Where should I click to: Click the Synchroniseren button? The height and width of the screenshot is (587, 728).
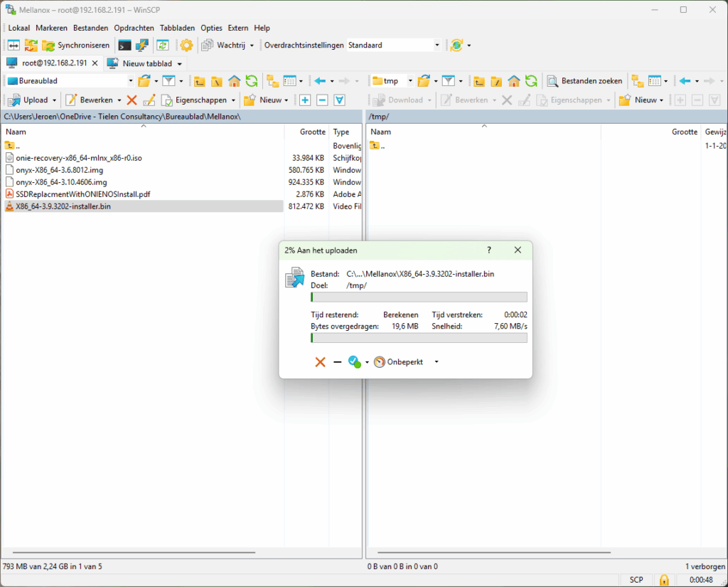point(76,45)
